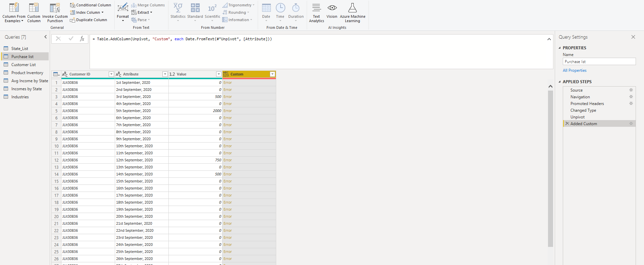Viewport: 644px width, 265px height.
Task: Open the Standard operations menu
Action: (x=195, y=12)
